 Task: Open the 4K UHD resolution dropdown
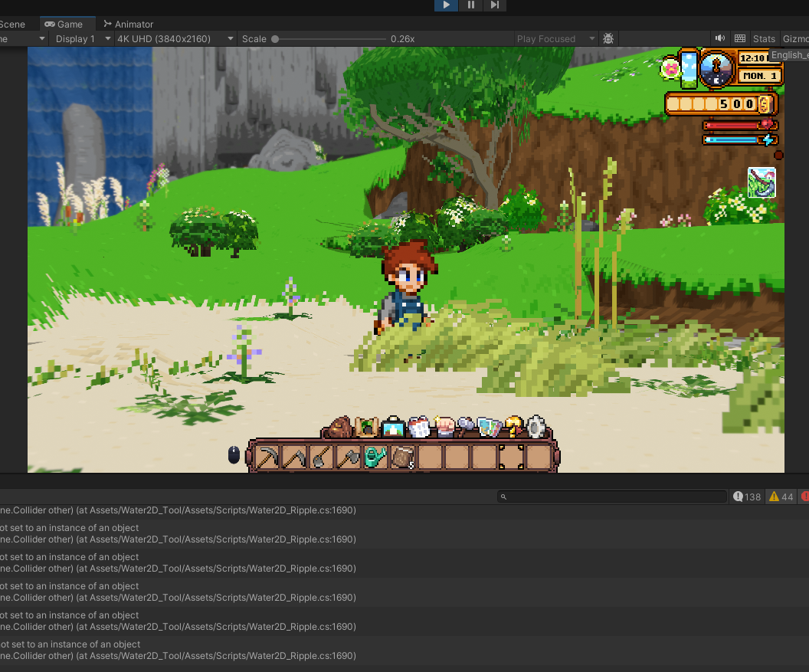coord(175,38)
